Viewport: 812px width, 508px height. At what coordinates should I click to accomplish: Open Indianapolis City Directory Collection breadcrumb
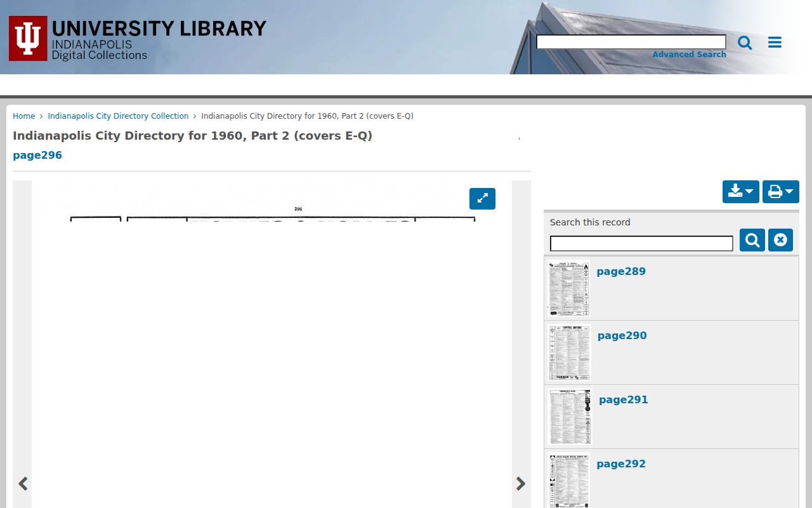118,116
